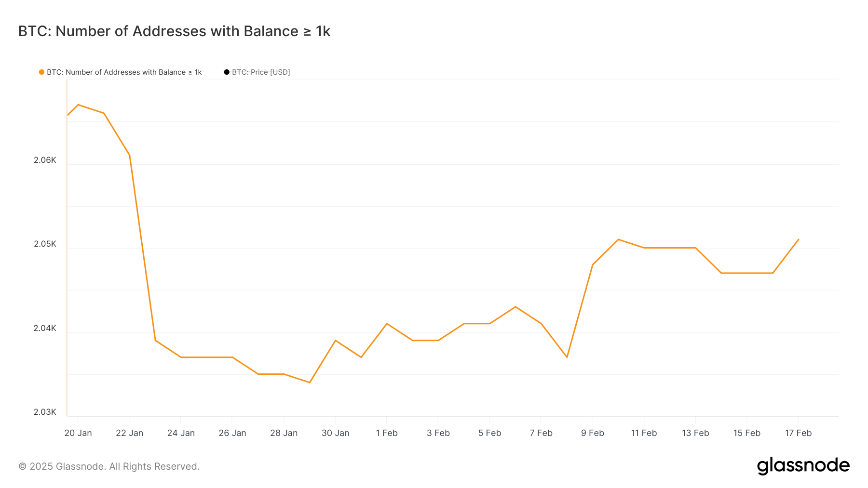The height and width of the screenshot is (488, 868).
Task: Click the 2.06K y-axis label
Action: (x=45, y=160)
